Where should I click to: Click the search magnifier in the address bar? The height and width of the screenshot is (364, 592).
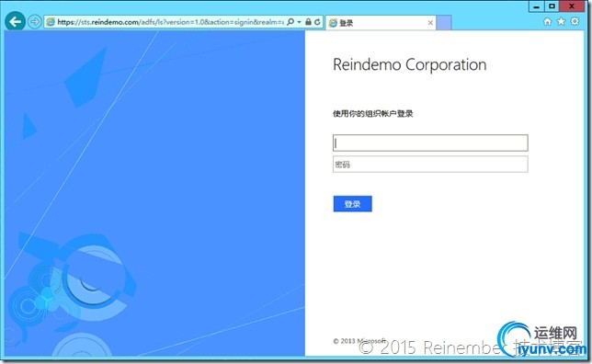pyautogui.click(x=290, y=22)
